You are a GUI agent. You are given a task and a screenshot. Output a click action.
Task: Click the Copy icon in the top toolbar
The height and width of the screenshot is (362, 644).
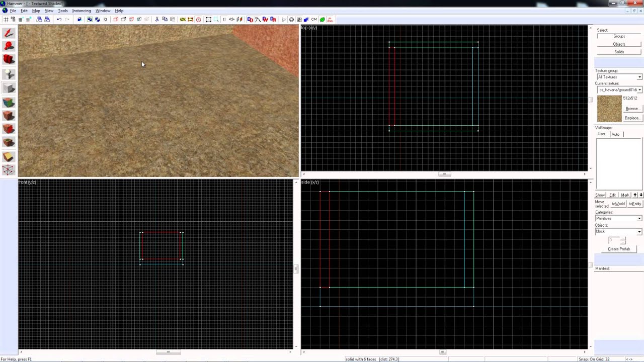(x=165, y=20)
